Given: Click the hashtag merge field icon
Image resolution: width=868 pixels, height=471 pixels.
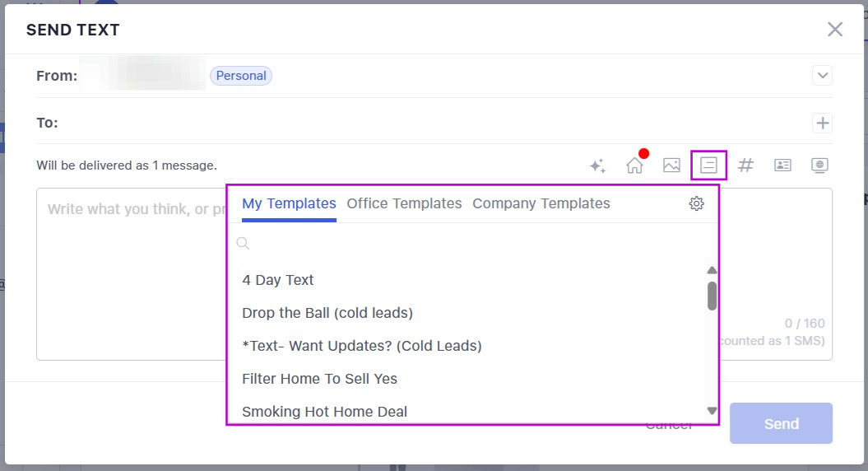Looking at the screenshot, I should 745,166.
